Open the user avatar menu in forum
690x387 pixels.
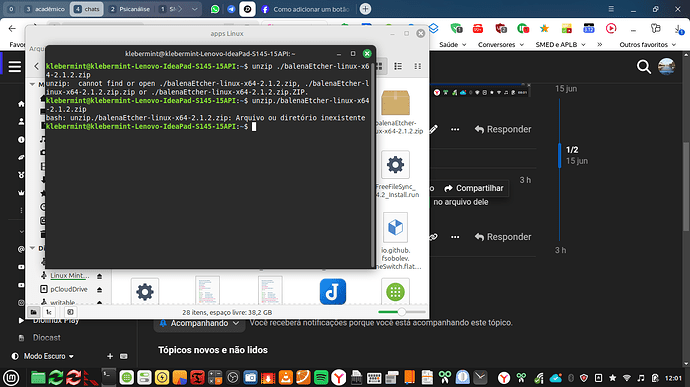(x=666, y=67)
